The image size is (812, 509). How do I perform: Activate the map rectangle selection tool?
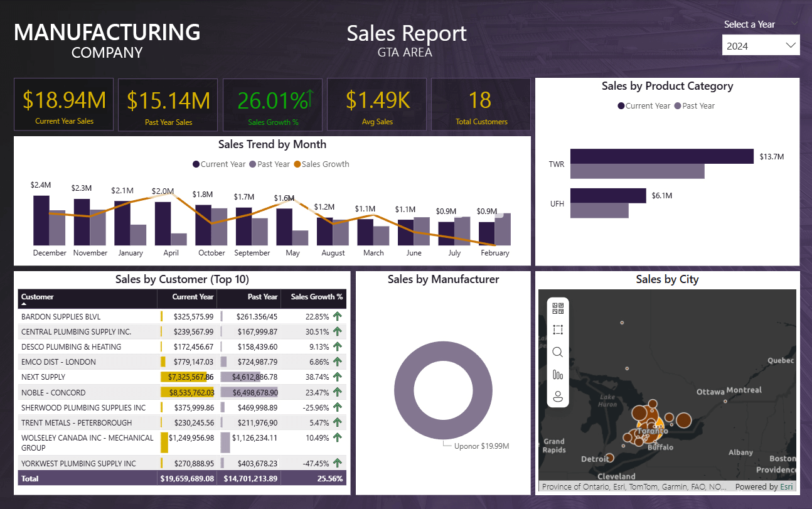click(x=557, y=330)
